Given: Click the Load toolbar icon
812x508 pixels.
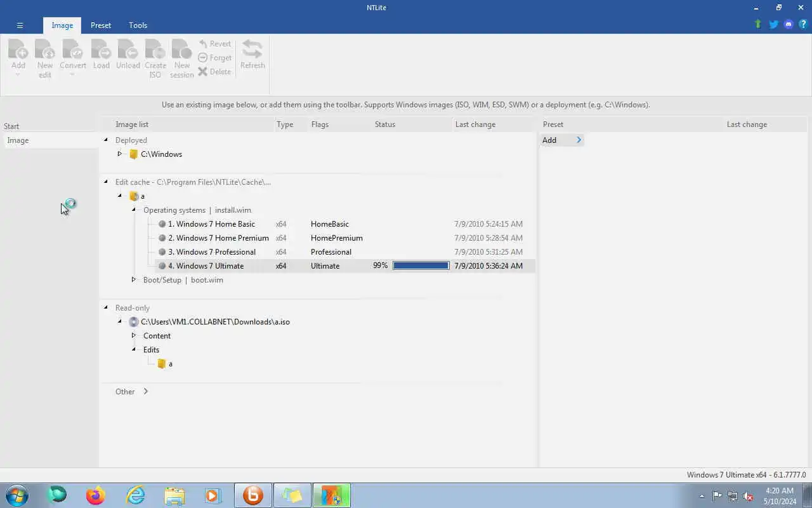Looking at the screenshot, I should 101,50.
